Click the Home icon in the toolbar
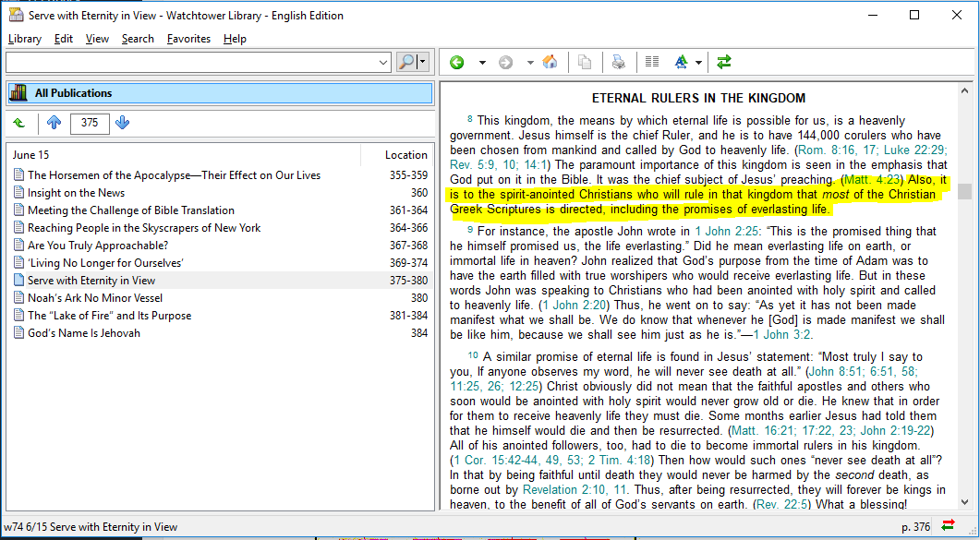Viewport: 980px width, 540px height. pyautogui.click(x=550, y=62)
